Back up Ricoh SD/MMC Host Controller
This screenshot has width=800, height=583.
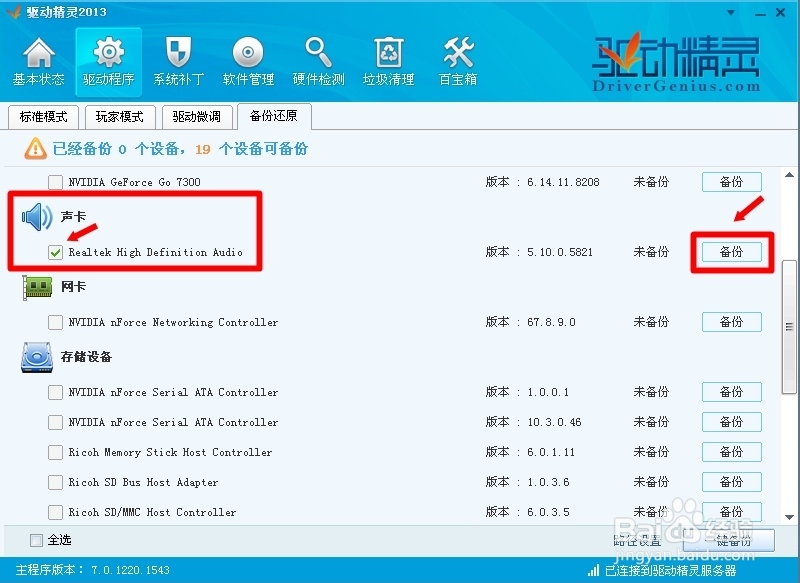(732, 512)
